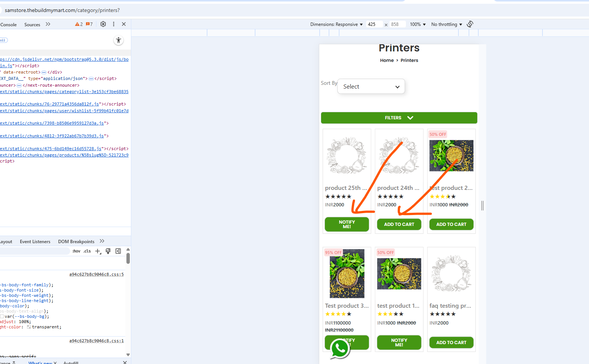Viewport: 589px width, 364px height.
Task: Click the --bs-body-bg color swatch
Action: (x=2, y=316)
